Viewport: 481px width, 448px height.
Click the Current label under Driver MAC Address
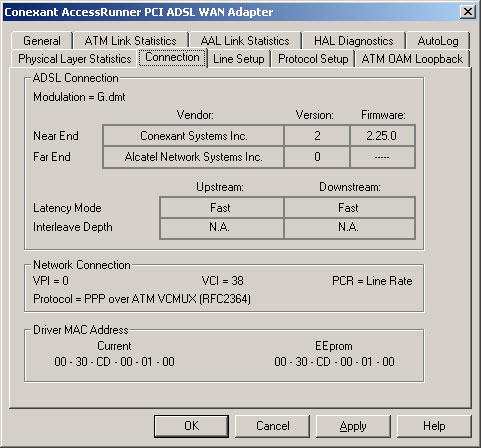(x=114, y=346)
